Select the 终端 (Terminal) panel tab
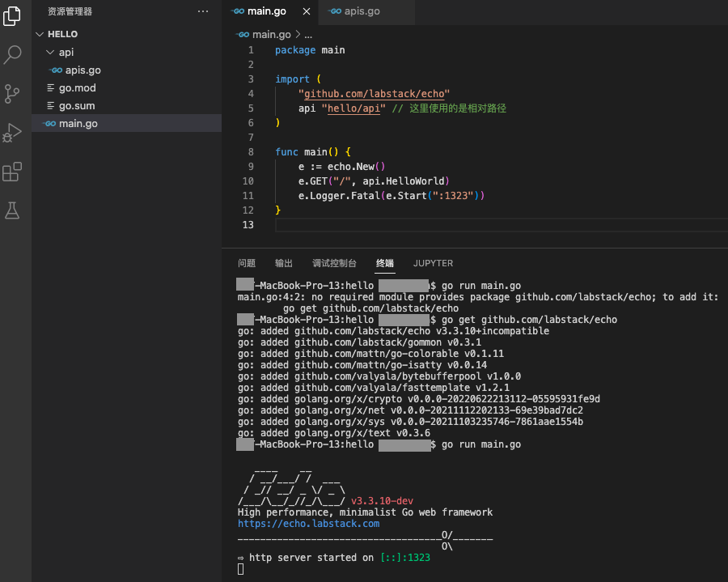 [385, 263]
